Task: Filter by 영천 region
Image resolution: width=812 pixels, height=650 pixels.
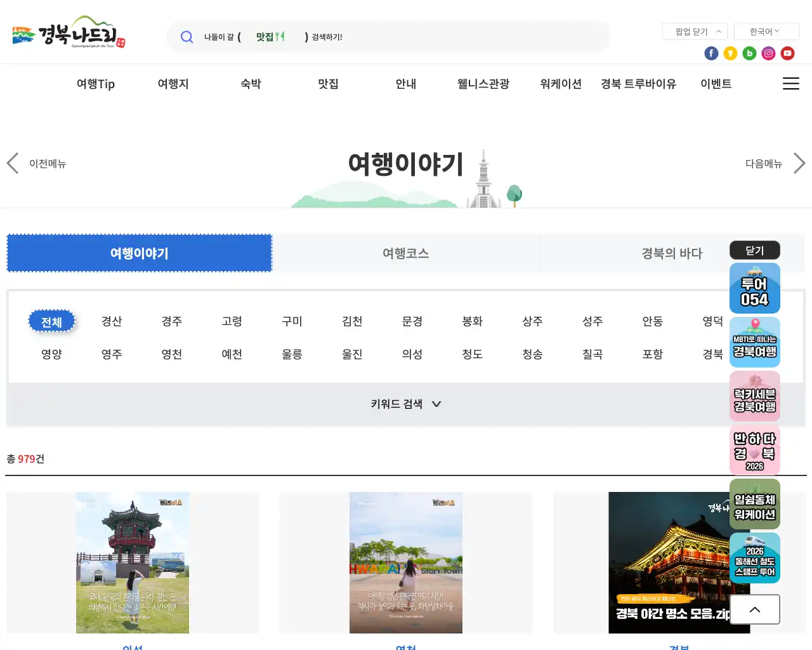Action: (x=172, y=354)
